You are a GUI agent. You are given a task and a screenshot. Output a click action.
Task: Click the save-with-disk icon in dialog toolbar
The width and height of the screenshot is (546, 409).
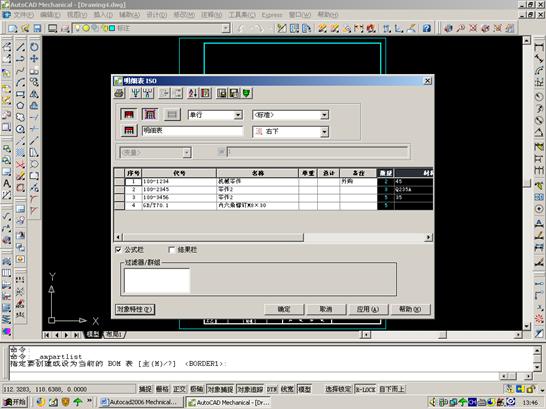point(234,93)
